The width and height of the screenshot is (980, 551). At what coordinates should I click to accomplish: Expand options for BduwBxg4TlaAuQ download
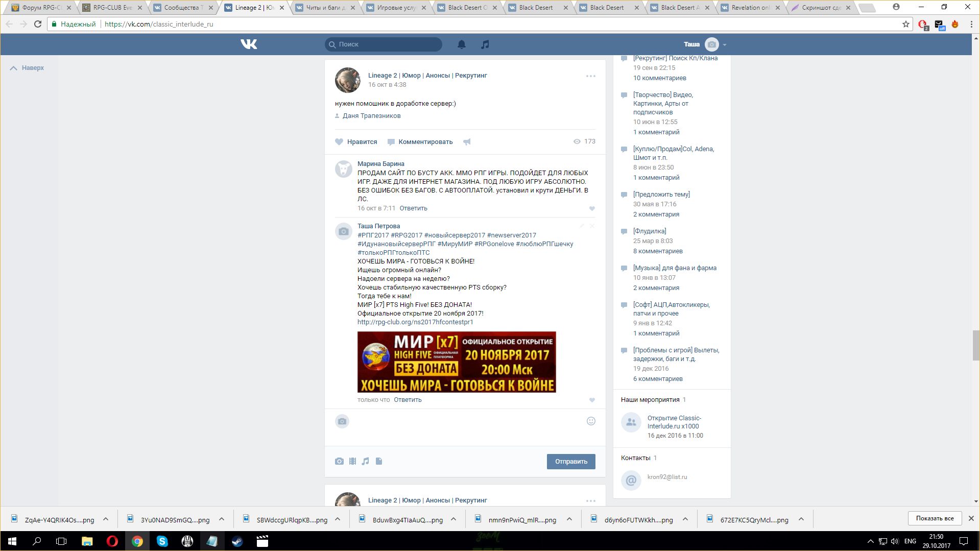(x=453, y=519)
